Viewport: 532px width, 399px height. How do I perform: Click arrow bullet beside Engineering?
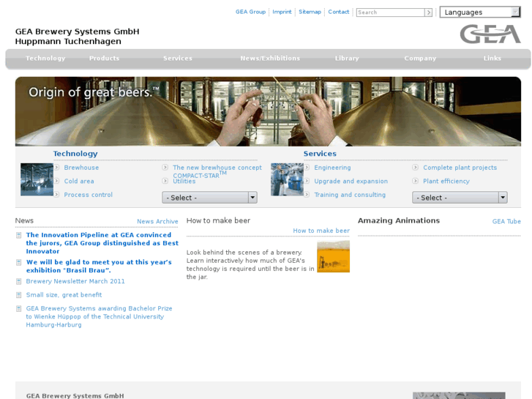pyautogui.click(x=307, y=168)
